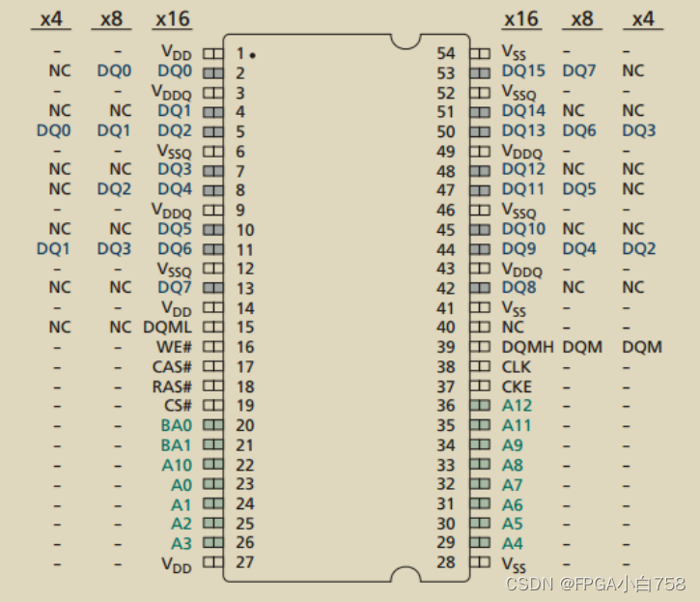Click pin number 1 on the chip

point(240,54)
